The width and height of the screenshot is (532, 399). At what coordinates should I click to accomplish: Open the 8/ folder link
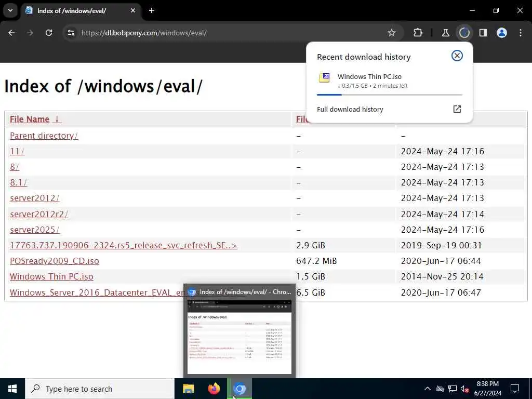tap(14, 167)
